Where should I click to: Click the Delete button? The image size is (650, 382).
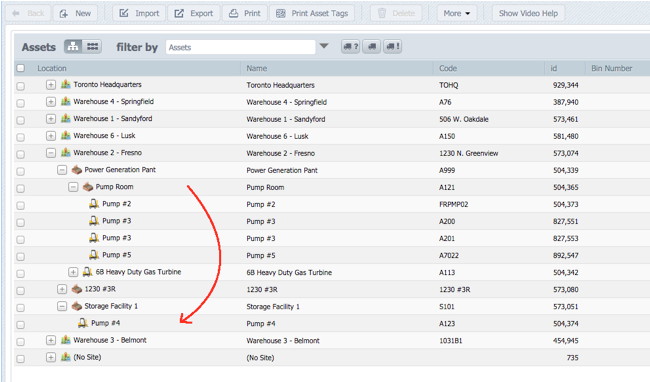396,13
